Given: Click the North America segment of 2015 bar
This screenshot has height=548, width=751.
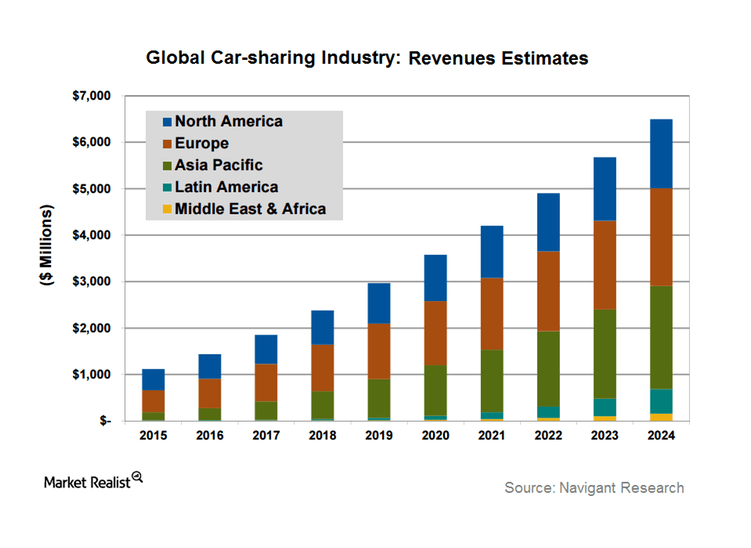Looking at the screenshot, I should (x=153, y=379).
